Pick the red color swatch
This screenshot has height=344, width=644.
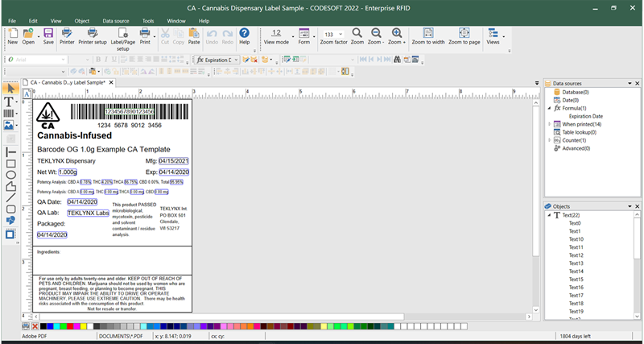tap(70, 326)
